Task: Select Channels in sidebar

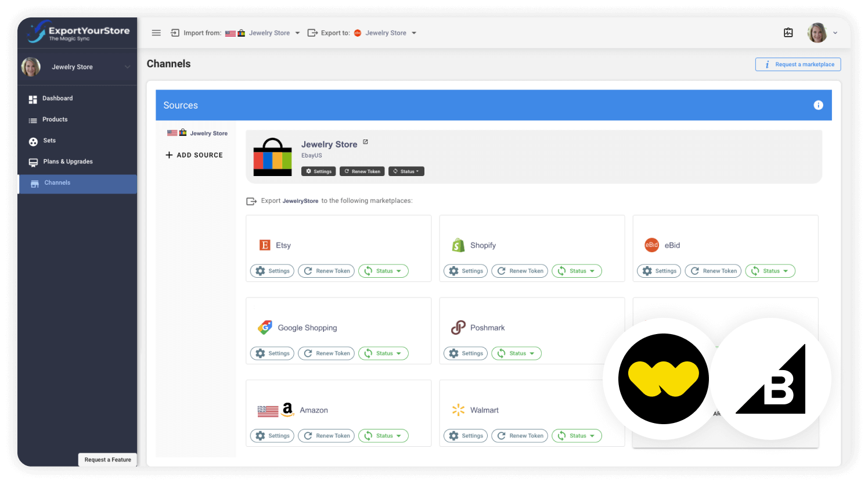Action: (x=77, y=183)
